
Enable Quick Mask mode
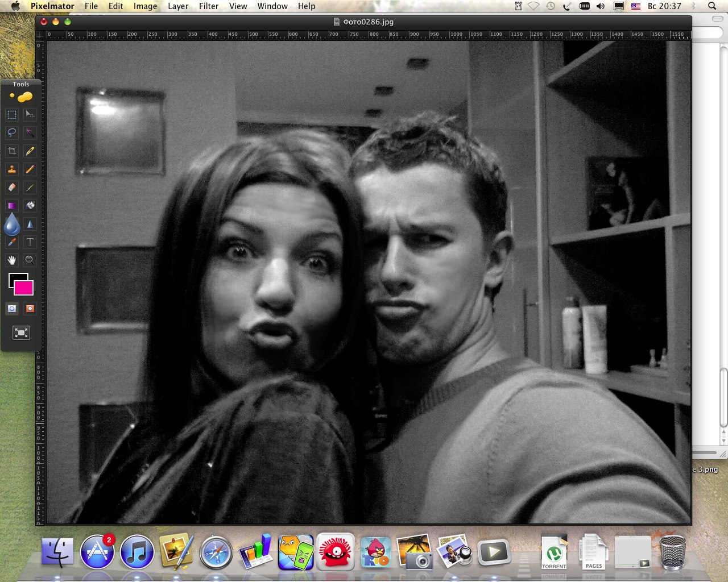(x=30, y=309)
